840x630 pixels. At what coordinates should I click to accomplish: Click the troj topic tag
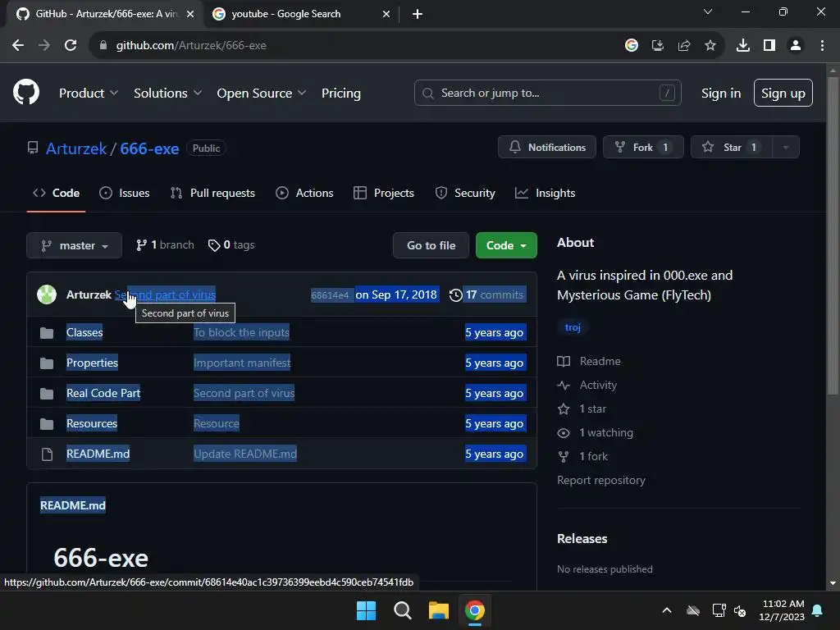point(573,327)
